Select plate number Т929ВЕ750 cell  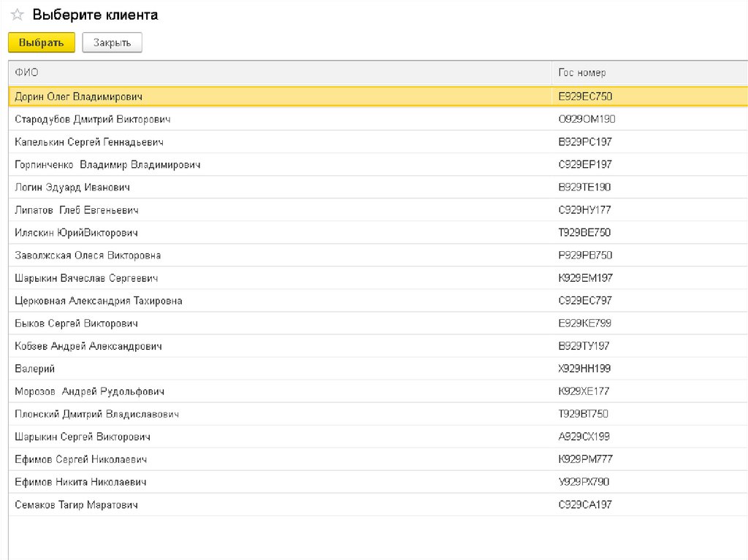584,233
